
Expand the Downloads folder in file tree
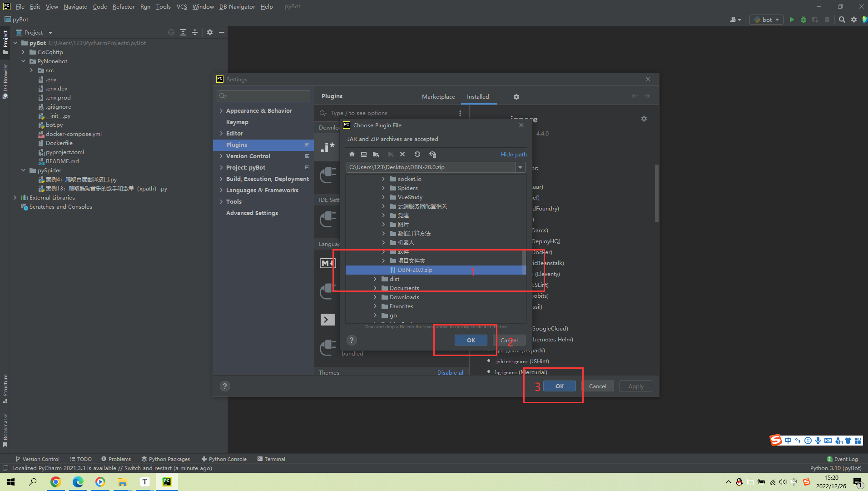(375, 297)
